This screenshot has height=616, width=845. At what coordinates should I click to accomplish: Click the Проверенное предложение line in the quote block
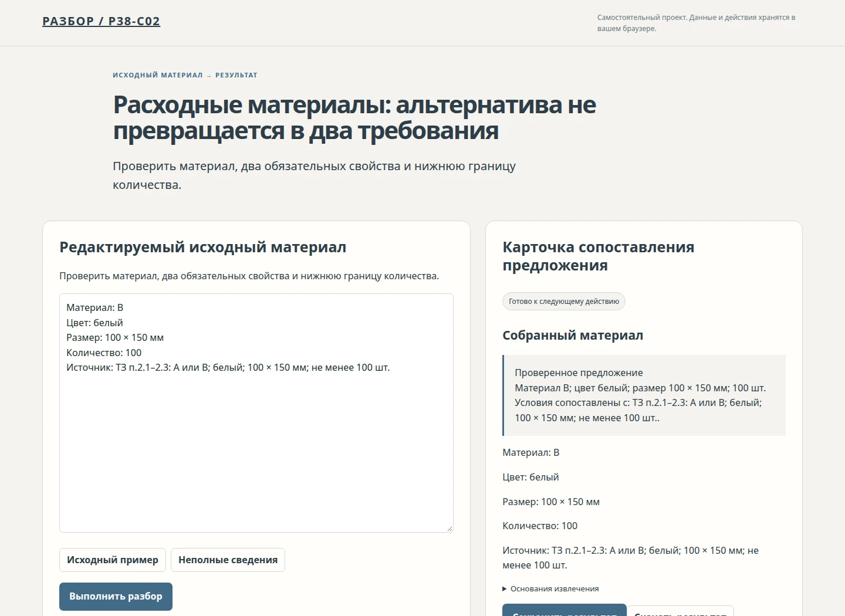point(579,373)
